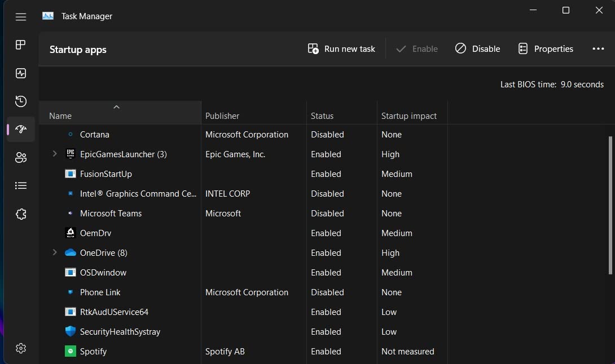
Task: Click Run new task button
Action: 341,49
